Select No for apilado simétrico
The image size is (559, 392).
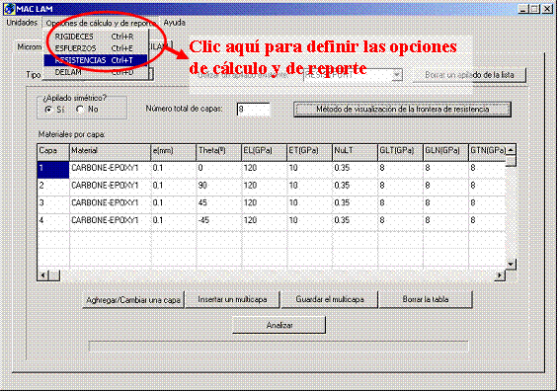[x=87, y=110]
